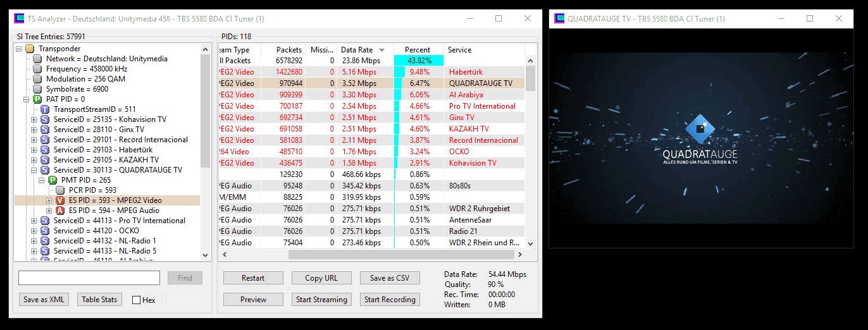
Task: Click the gray icon beside PCR PID = 593
Action: coord(59,190)
